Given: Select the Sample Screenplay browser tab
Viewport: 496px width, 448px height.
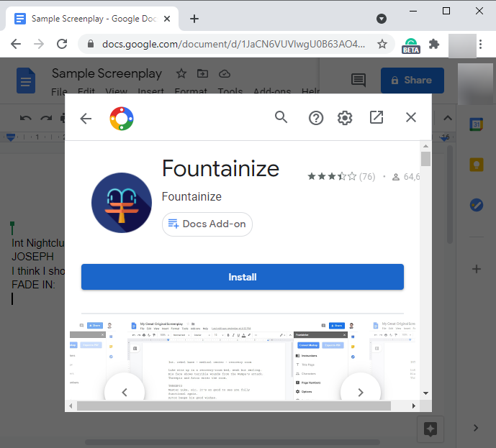Looking at the screenshot, I should pyautogui.click(x=92, y=19).
